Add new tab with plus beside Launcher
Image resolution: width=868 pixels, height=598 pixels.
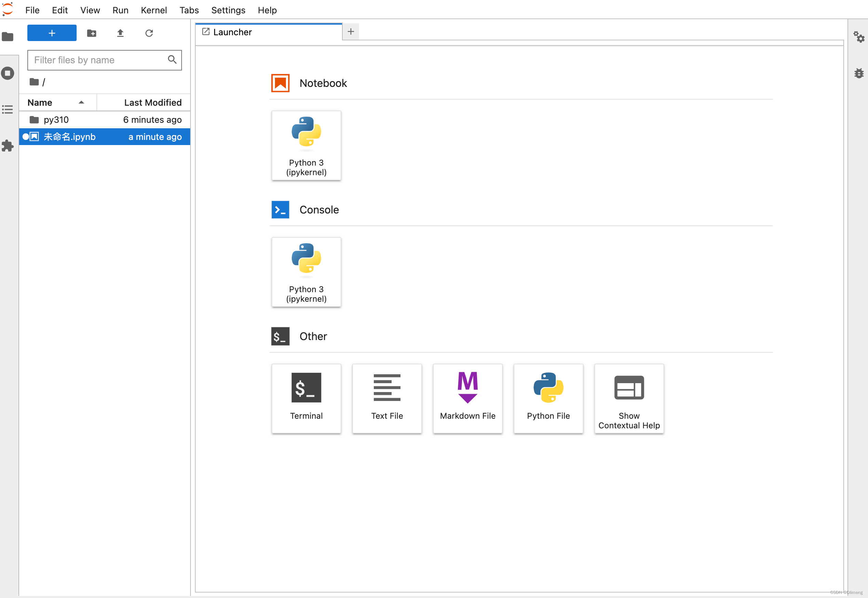(351, 32)
